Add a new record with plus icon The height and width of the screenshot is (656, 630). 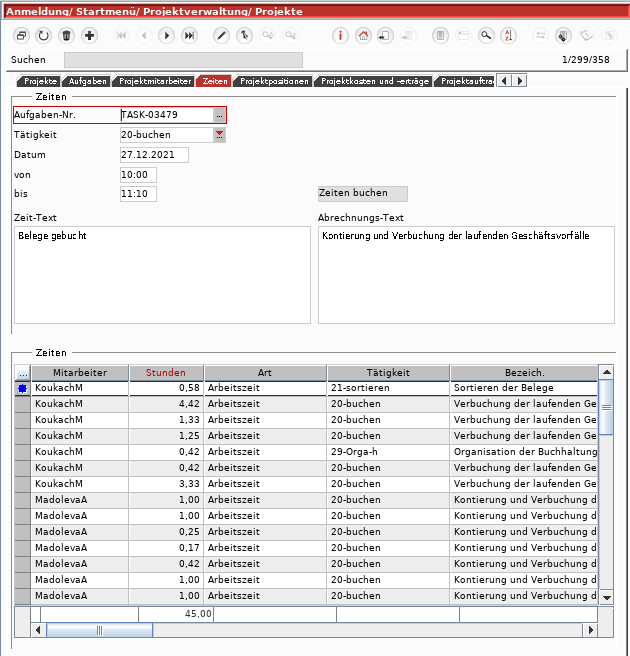coord(90,35)
